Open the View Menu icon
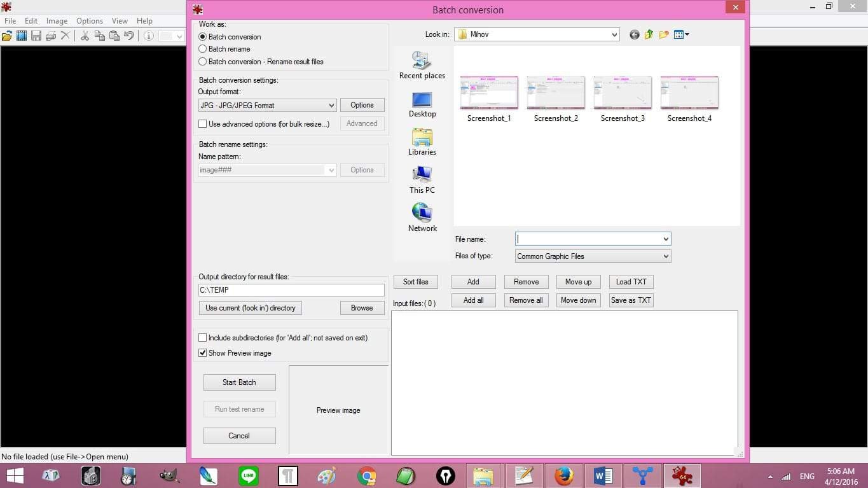The width and height of the screenshot is (868, 488). point(681,35)
